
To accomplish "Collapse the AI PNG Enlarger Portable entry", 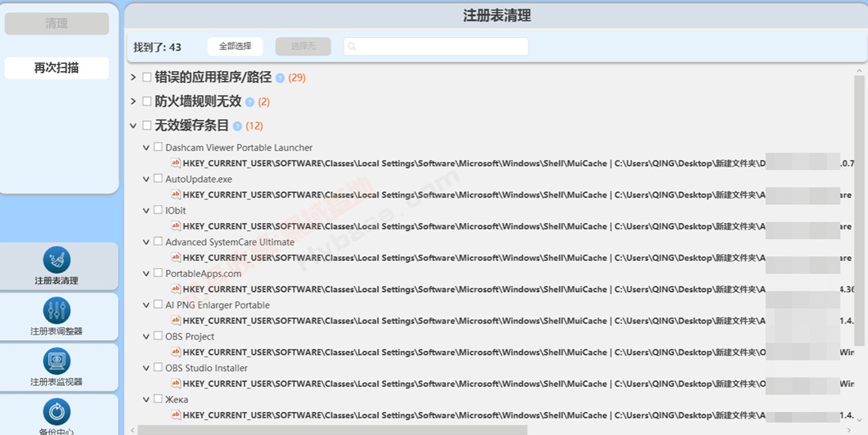I will click(x=146, y=305).
